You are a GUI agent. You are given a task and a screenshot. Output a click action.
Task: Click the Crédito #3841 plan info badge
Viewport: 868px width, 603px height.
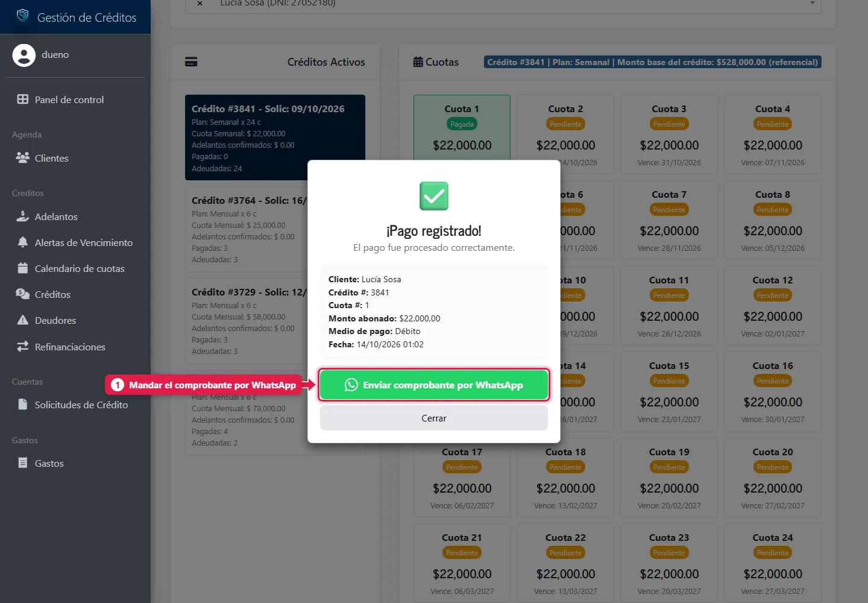(x=653, y=62)
